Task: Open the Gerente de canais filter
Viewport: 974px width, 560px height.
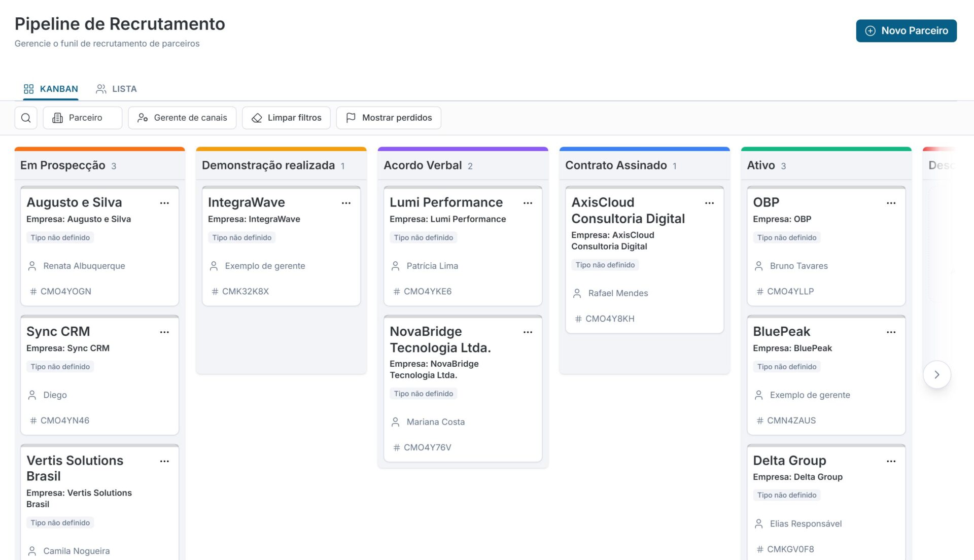Action: coord(182,118)
